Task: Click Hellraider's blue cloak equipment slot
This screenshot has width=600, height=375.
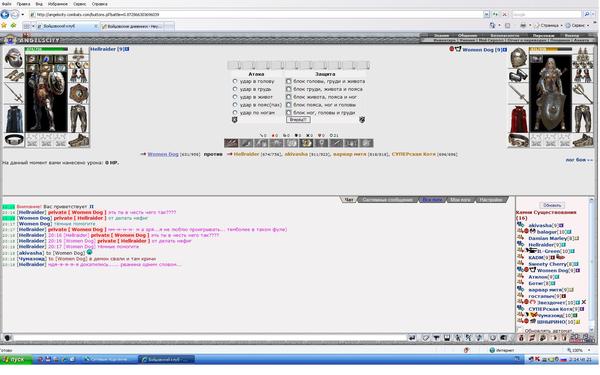Action: coord(14,119)
